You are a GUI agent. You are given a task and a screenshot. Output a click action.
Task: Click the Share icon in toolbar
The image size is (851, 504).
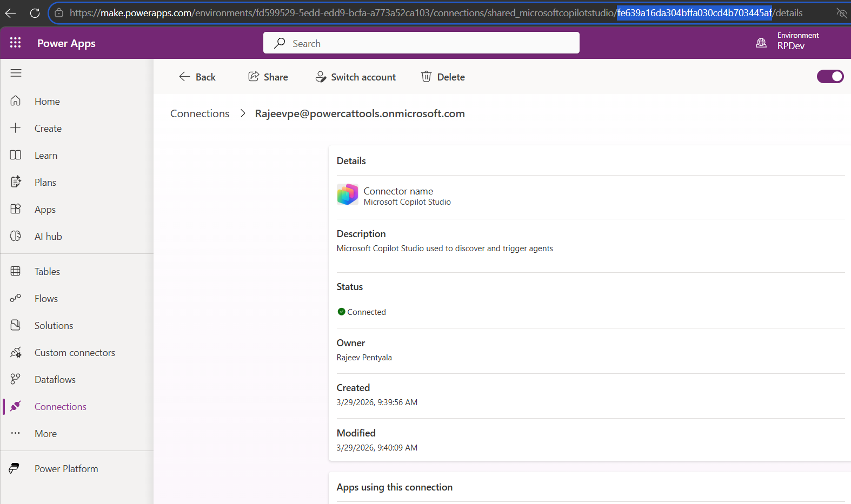point(254,77)
